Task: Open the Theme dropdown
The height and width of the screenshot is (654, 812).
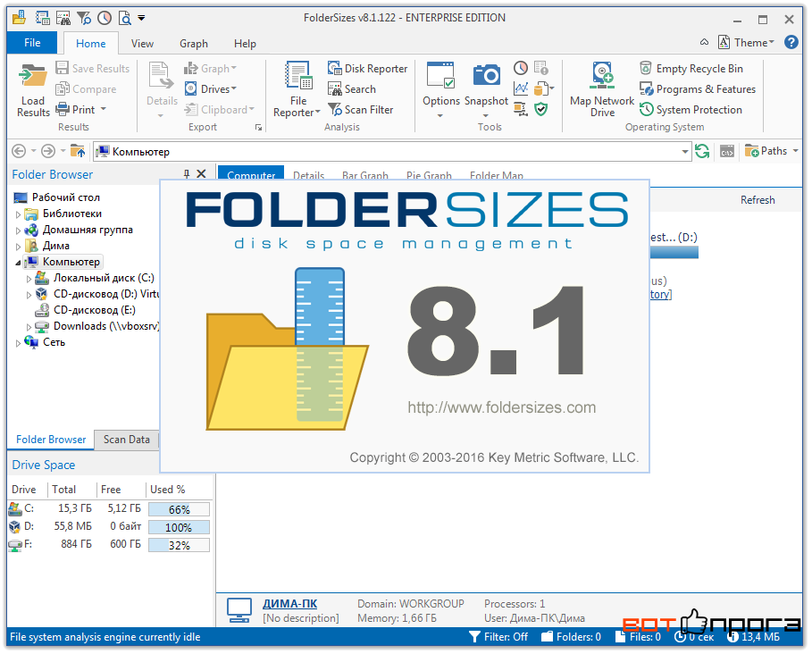Action: point(746,43)
